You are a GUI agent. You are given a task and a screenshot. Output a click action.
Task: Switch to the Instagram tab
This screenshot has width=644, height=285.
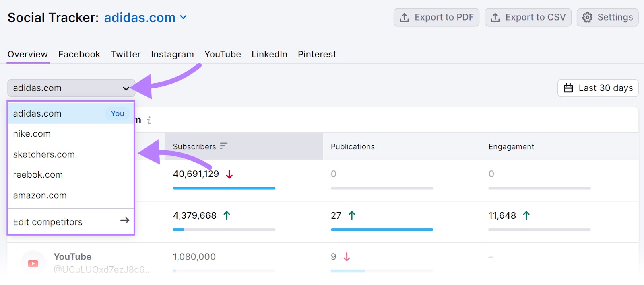pyautogui.click(x=172, y=54)
